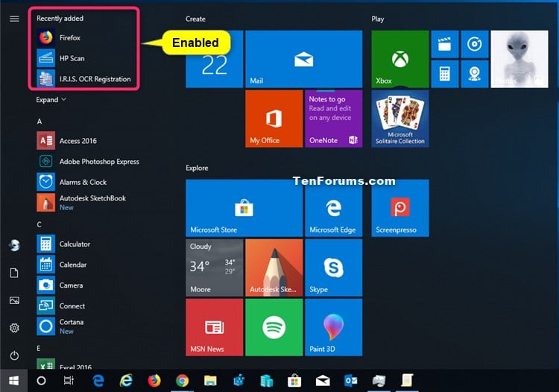Launch Microsoft Edge from taskbar
The image size is (559, 392).
(x=98, y=381)
